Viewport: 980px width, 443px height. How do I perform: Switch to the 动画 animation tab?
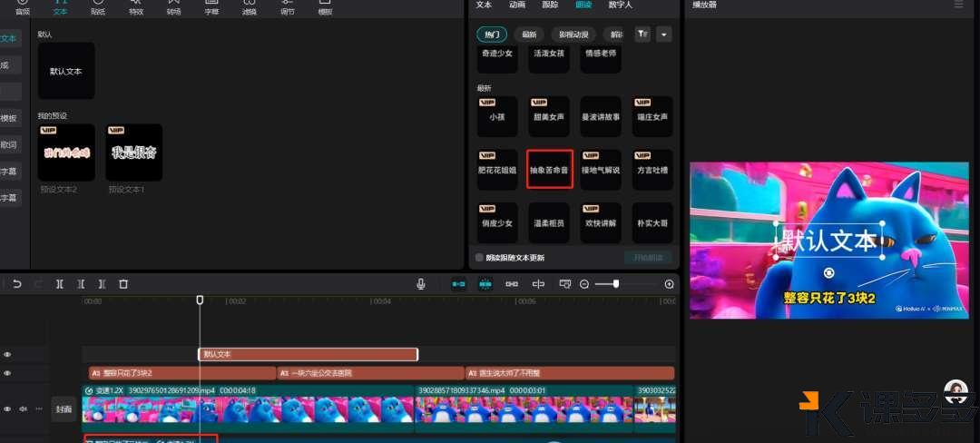click(x=517, y=5)
